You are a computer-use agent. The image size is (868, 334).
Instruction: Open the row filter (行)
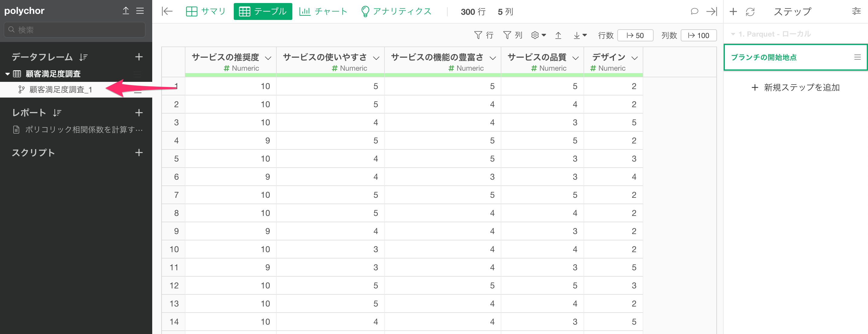point(484,35)
